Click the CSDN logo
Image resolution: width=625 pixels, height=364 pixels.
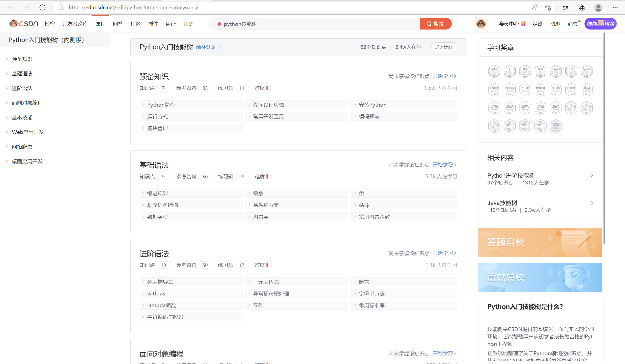coord(23,23)
